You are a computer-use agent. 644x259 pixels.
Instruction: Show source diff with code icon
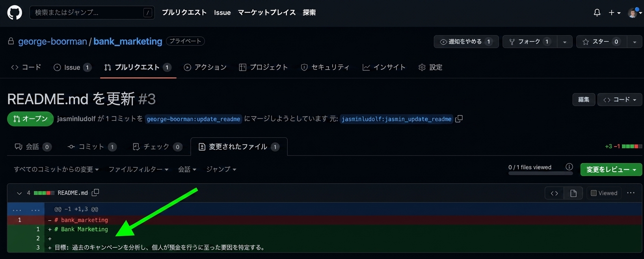coord(555,193)
